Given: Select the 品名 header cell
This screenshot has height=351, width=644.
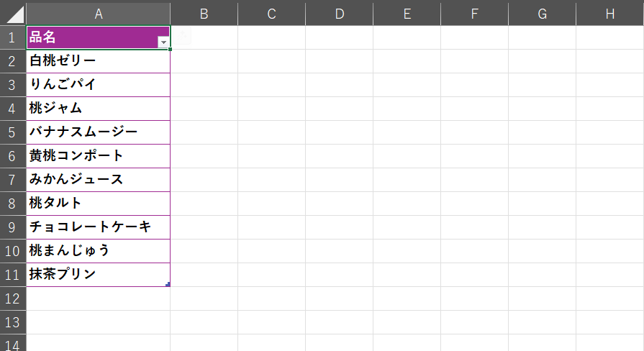Looking at the screenshot, I should click(98, 37).
